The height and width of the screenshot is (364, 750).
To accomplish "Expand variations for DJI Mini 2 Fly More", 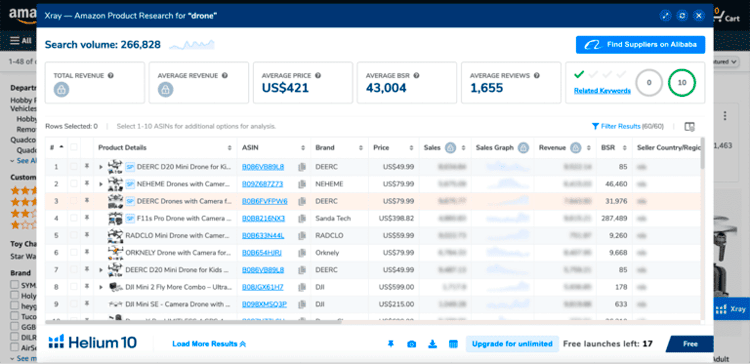I will click(101, 287).
